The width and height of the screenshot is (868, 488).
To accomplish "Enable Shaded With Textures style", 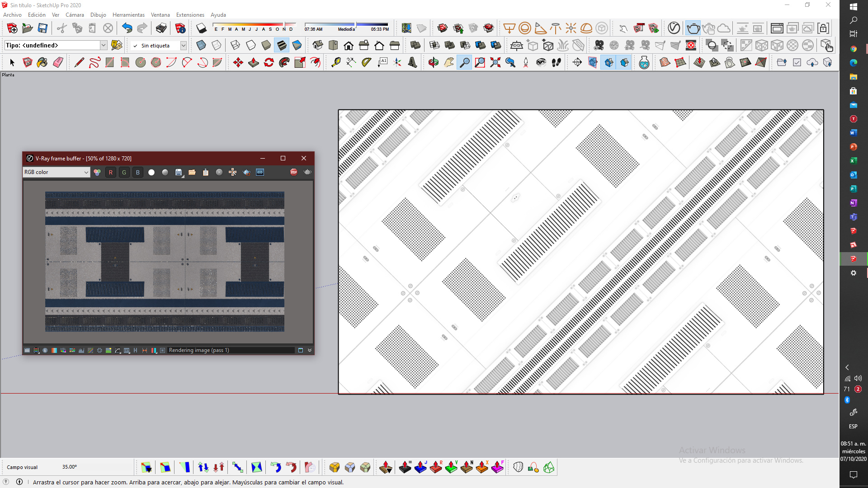I will point(282,45).
